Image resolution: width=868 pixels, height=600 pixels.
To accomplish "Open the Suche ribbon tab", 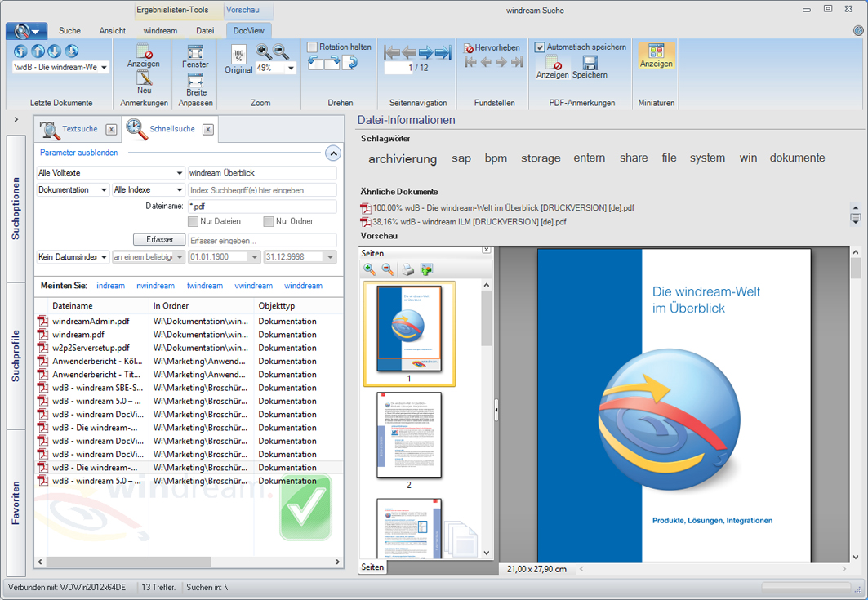I will coord(69,31).
